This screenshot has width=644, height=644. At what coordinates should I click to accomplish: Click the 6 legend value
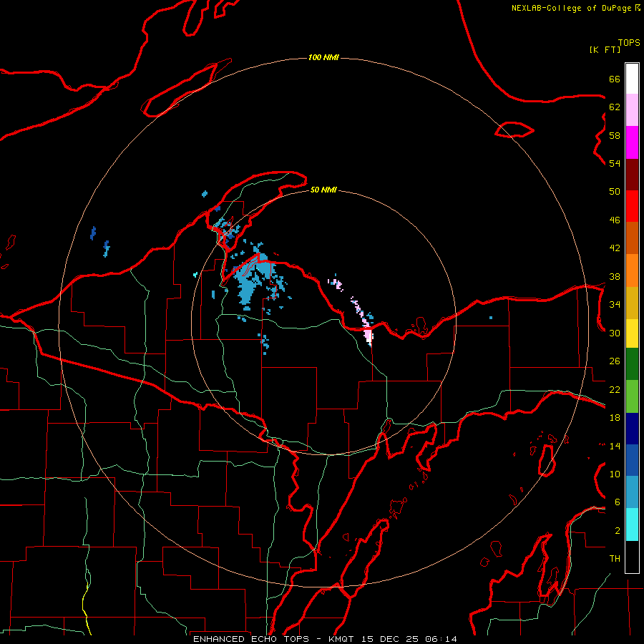click(618, 502)
